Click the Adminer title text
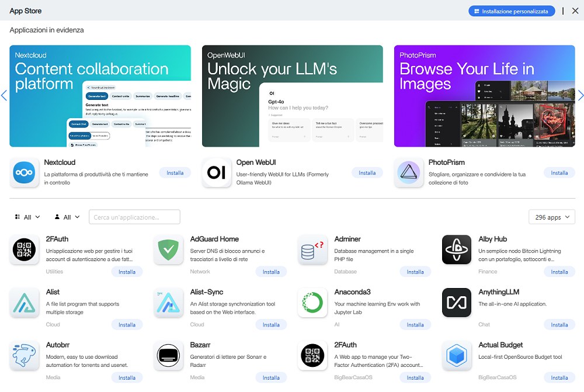584x392 pixels. pos(347,239)
